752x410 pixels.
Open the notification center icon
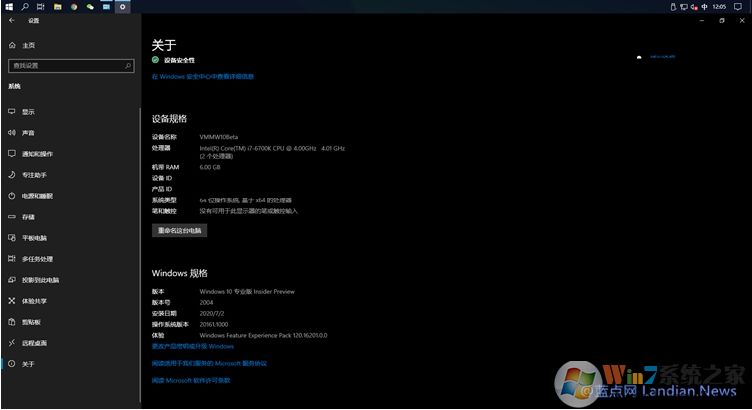click(x=738, y=7)
